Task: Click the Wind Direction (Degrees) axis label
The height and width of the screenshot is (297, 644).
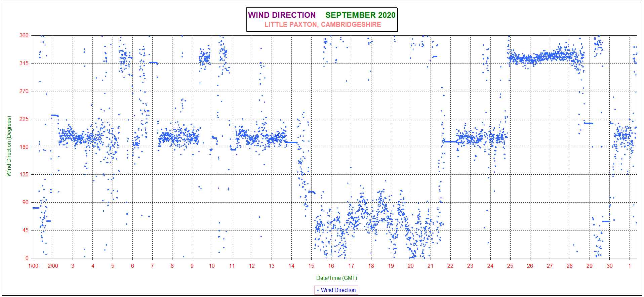Action: click(x=9, y=146)
